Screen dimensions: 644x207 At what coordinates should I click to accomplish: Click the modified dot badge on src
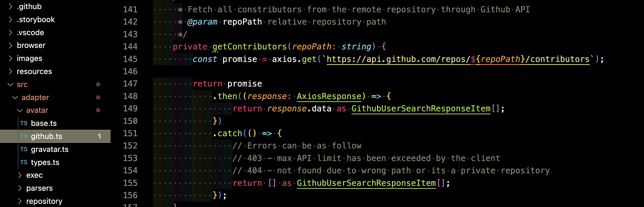98,84
